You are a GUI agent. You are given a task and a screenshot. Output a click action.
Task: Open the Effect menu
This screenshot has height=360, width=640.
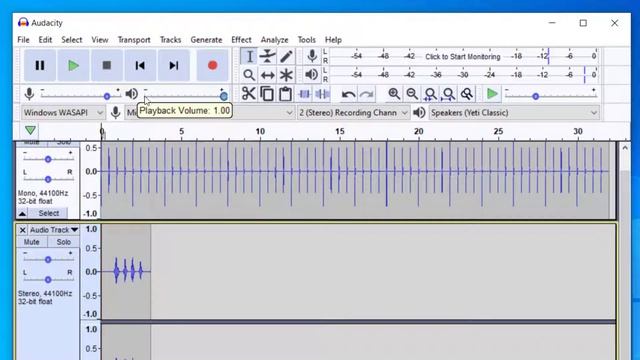tap(241, 40)
